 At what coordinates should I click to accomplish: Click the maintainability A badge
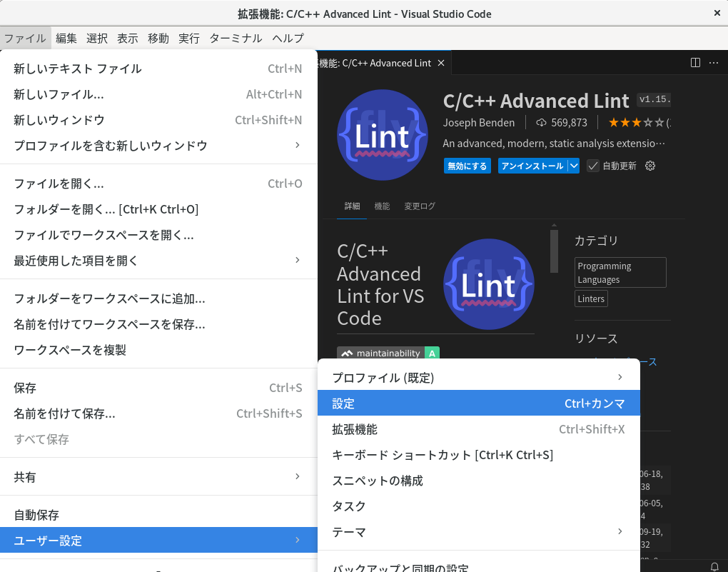[388, 353]
